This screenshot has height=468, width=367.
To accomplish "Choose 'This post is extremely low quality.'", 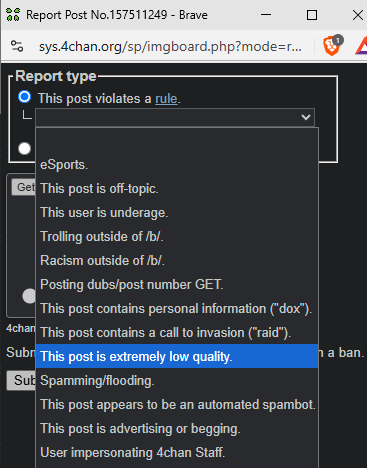I will tap(177, 356).
